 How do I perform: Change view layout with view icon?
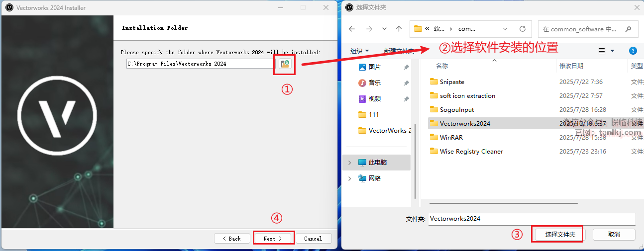coord(602,51)
